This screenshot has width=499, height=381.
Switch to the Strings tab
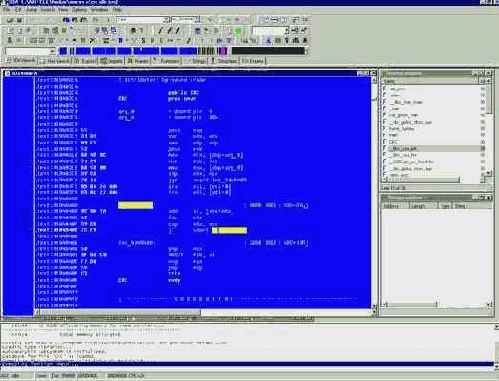click(x=196, y=61)
